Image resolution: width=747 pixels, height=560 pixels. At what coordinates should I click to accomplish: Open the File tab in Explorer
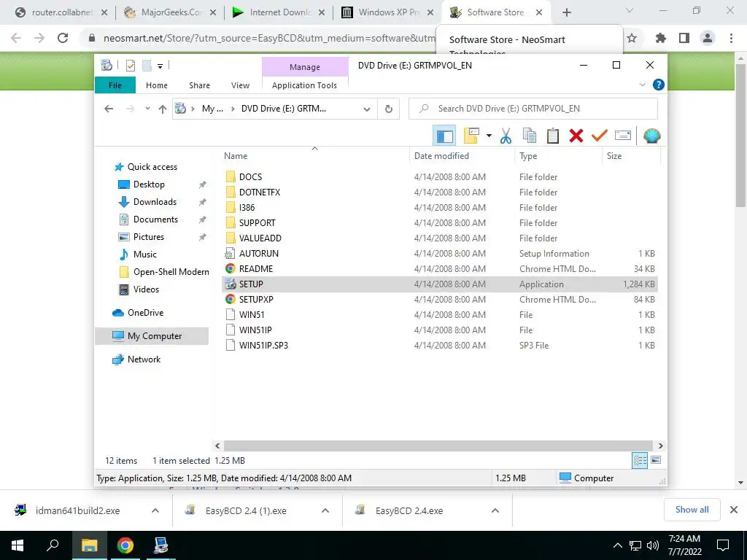[115, 85]
